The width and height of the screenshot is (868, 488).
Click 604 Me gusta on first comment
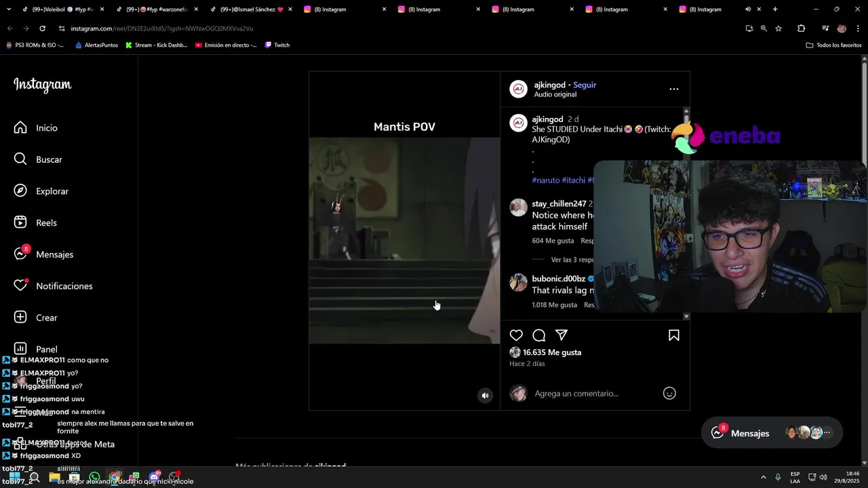click(x=553, y=241)
